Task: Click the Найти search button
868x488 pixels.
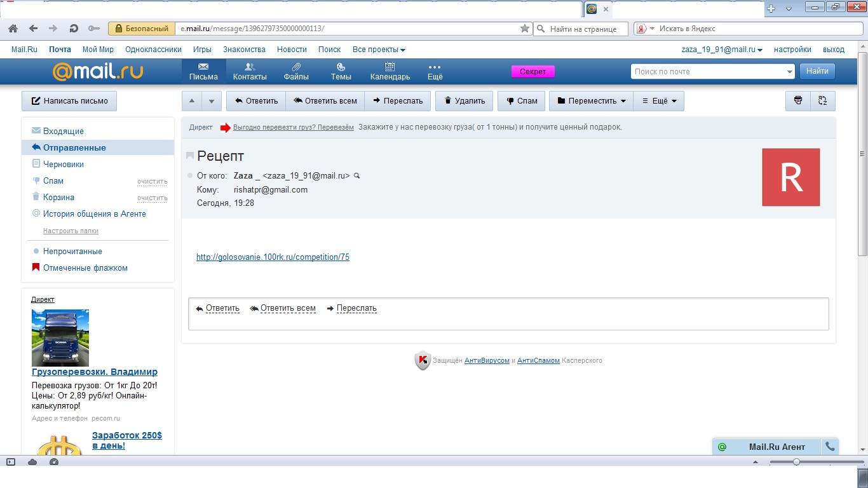Action: [817, 72]
